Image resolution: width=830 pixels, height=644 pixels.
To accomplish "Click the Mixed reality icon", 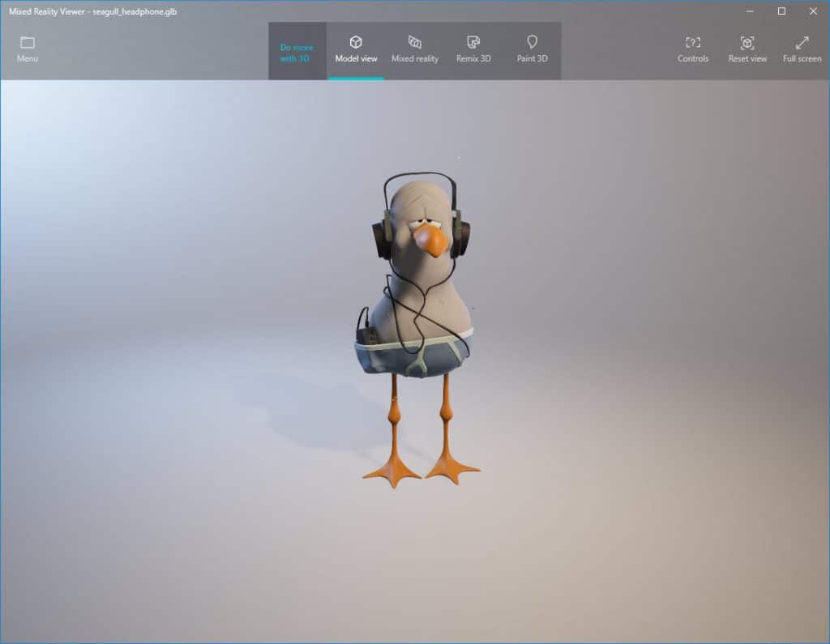I will [x=415, y=42].
